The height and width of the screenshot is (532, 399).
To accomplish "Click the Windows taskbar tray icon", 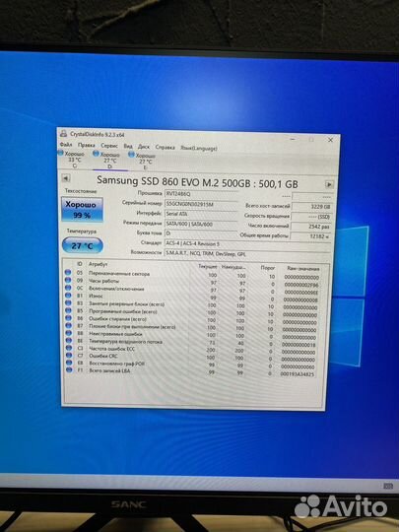I will 388,486.
